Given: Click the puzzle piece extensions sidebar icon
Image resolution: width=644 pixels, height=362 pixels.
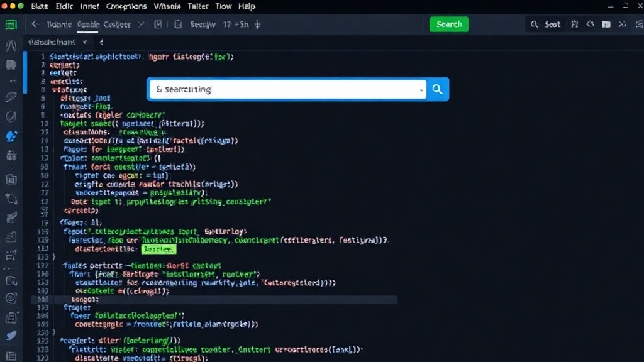Looking at the screenshot, I should [11, 65].
